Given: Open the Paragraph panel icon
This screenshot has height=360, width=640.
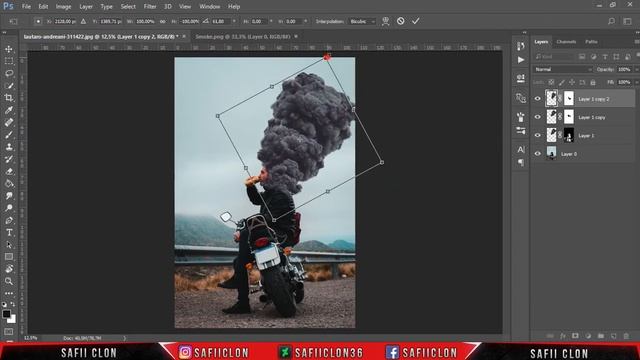Looking at the screenshot, I should click(x=520, y=162).
